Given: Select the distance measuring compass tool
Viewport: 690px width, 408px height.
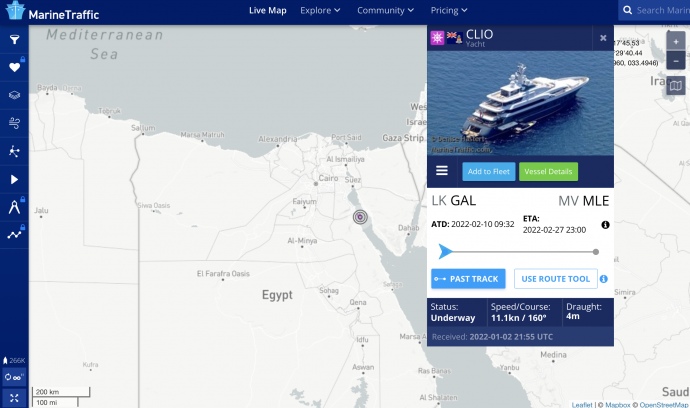Looking at the screenshot, I should click(14, 207).
